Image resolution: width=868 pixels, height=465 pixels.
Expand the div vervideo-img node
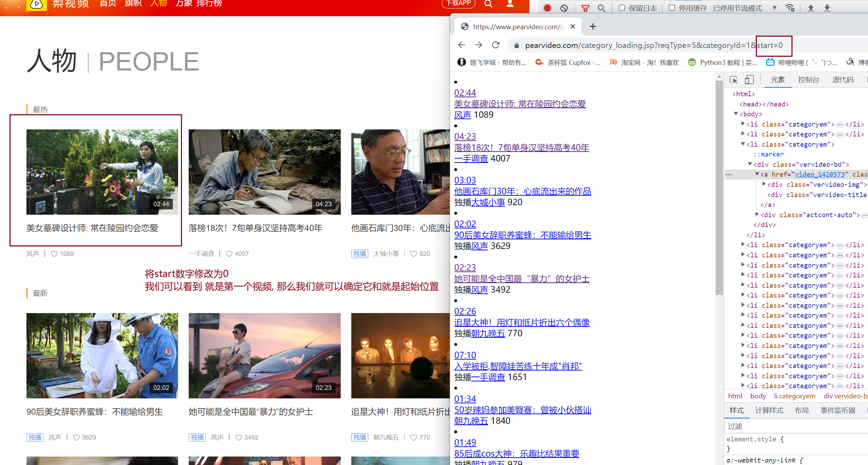click(764, 184)
